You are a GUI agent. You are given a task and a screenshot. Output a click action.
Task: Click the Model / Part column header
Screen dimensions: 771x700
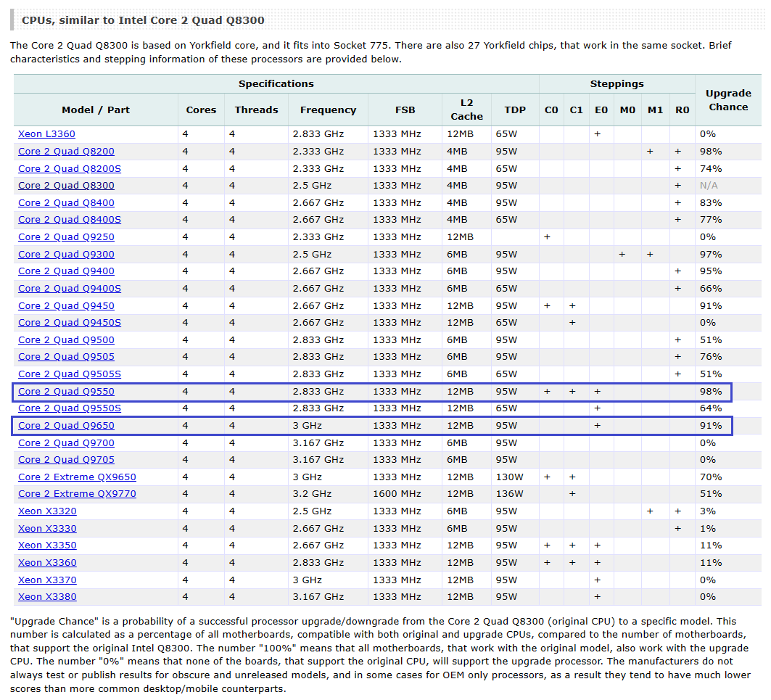96,110
